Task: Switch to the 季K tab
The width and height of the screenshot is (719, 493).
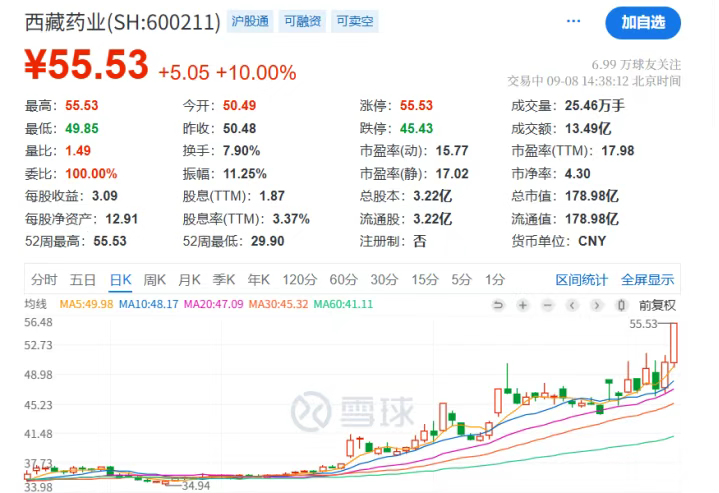Action: [x=224, y=280]
